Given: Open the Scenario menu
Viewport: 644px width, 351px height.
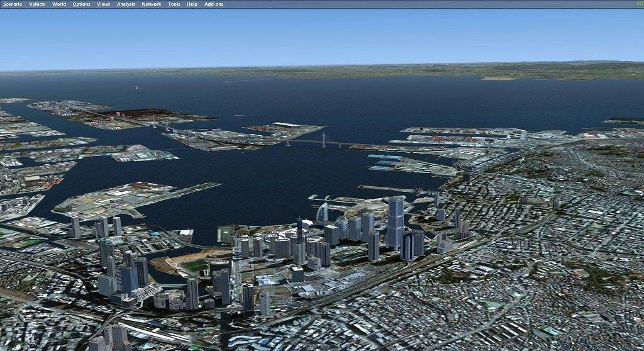Looking at the screenshot, I should click(13, 4).
